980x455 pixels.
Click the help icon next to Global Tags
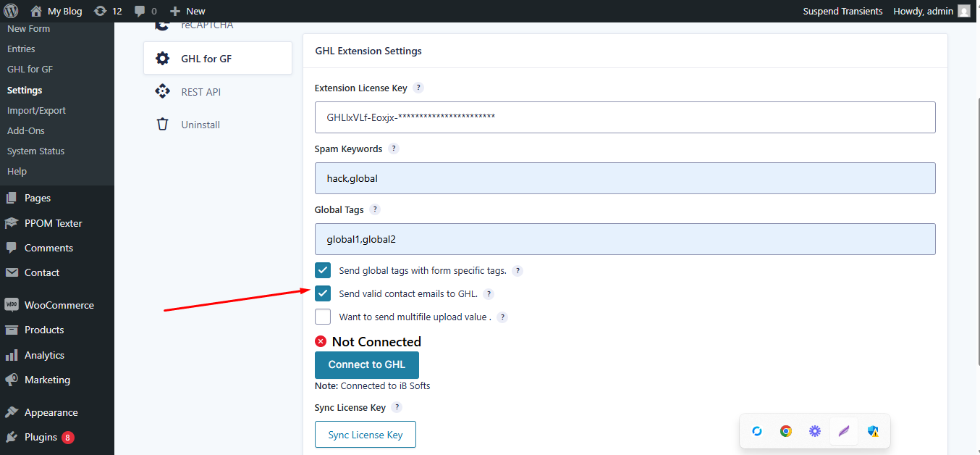click(x=374, y=209)
